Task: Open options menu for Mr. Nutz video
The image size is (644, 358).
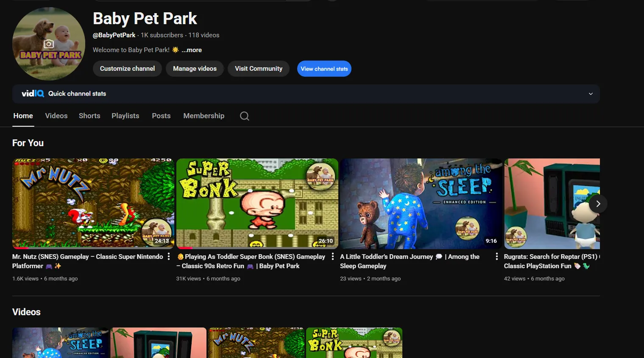Action: pos(169,256)
